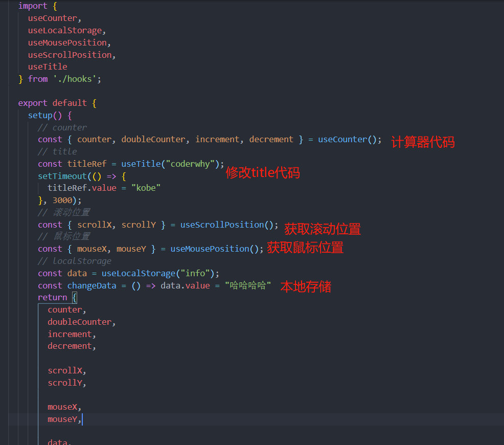This screenshot has height=445, width=504.
Task: Click the '// 滚动位置' comment
Action: tap(64, 213)
